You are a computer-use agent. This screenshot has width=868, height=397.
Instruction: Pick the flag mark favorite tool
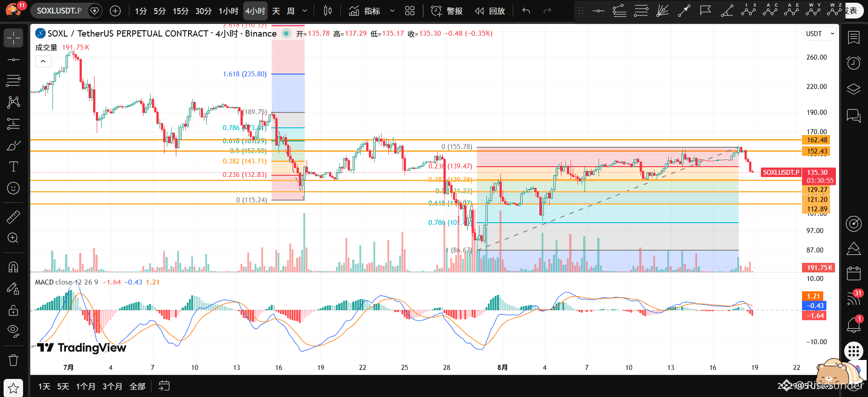click(x=705, y=11)
